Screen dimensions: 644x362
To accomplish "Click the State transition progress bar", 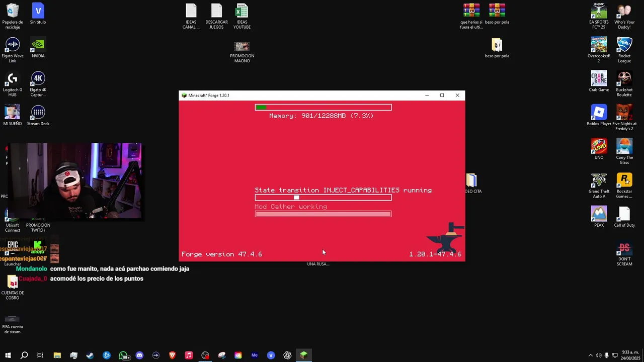I will [323, 198].
